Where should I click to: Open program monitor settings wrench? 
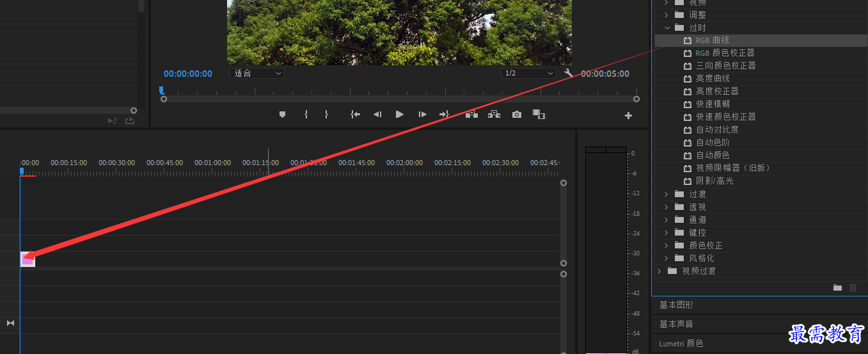(x=569, y=73)
